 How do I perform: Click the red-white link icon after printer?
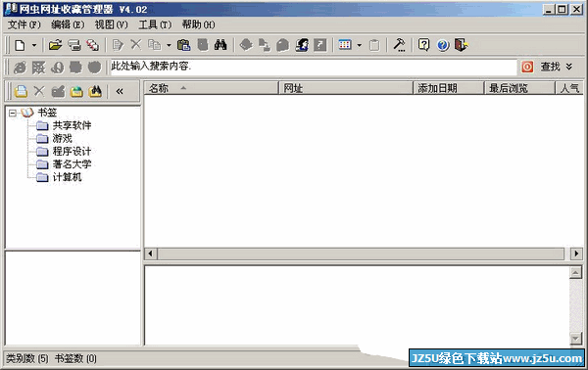coord(93,45)
